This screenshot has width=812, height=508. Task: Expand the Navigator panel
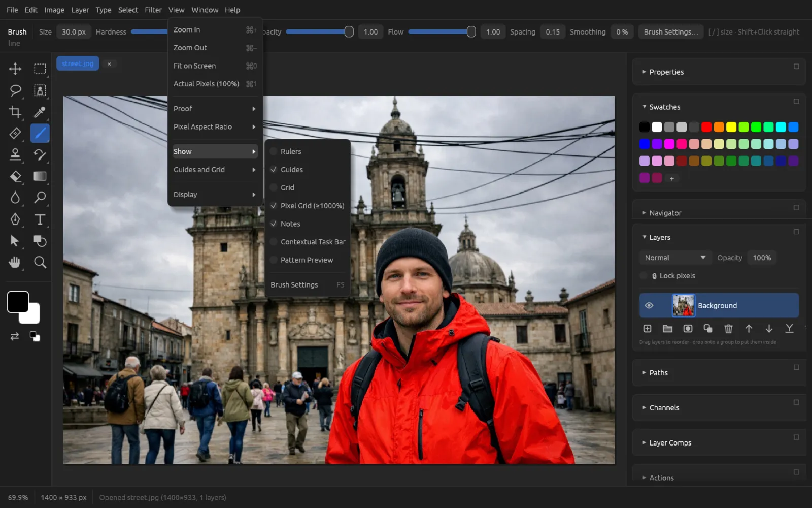pyautogui.click(x=665, y=213)
